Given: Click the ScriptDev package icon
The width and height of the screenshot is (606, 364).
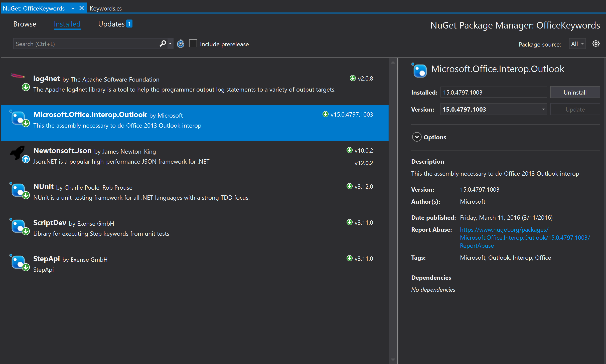Looking at the screenshot, I should tap(18, 226).
